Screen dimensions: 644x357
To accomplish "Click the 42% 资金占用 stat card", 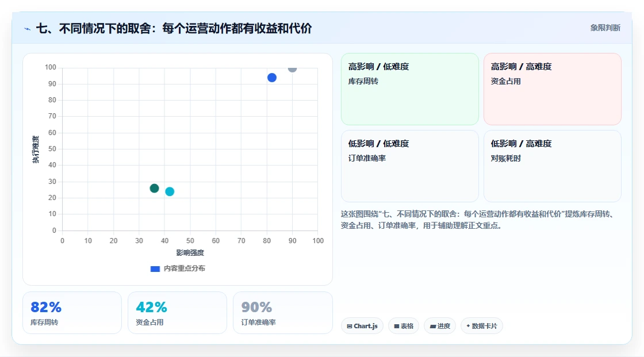I will click(x=178, y=313).
